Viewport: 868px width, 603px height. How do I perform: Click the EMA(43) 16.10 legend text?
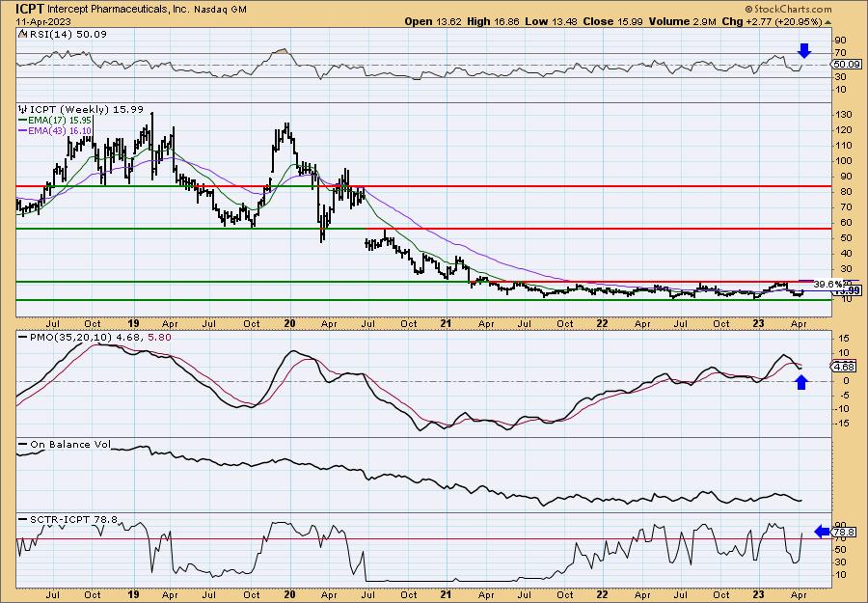tap(60, 130)
